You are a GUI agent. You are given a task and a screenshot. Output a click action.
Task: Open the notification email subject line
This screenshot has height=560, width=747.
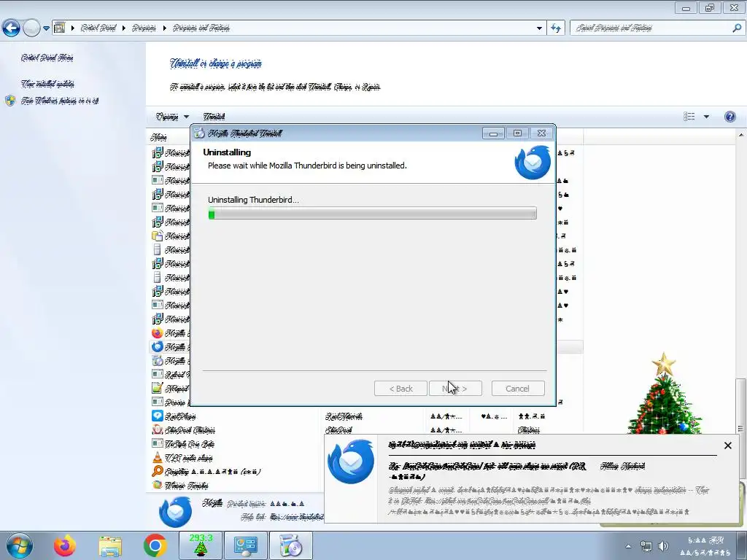coord(488,471)
